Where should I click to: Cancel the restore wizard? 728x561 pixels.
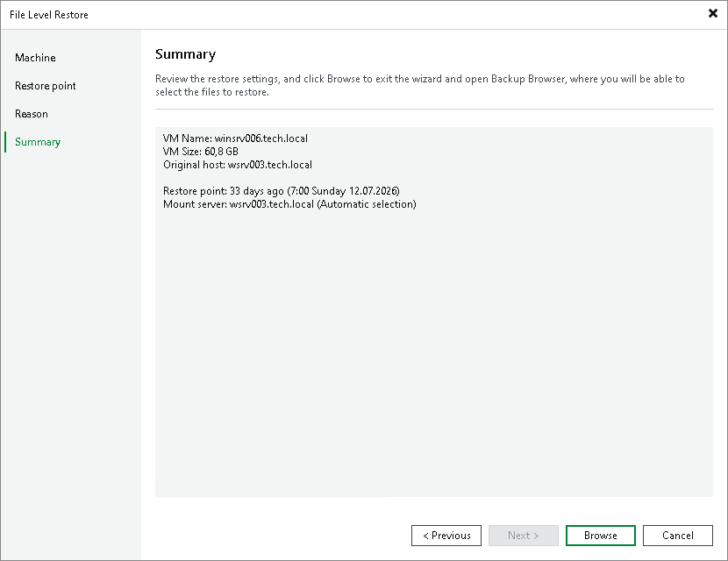coord(677,536)
